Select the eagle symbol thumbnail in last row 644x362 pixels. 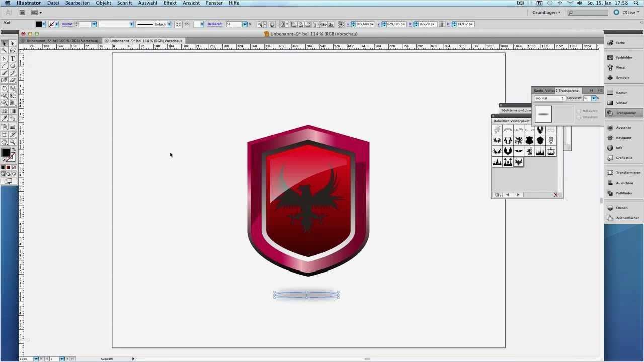tap(518, 162)
